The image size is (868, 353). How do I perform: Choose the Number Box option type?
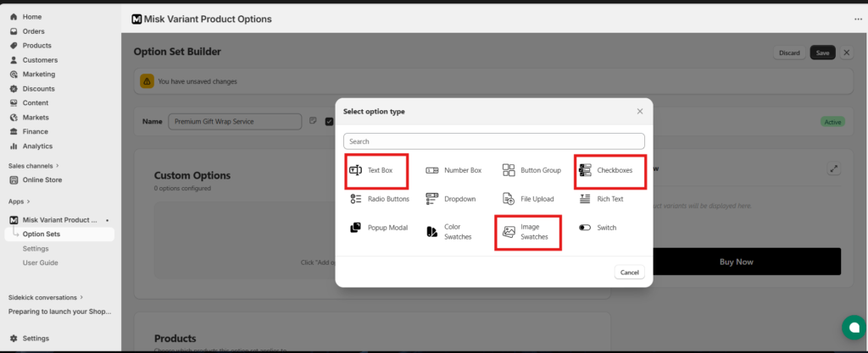453,170
